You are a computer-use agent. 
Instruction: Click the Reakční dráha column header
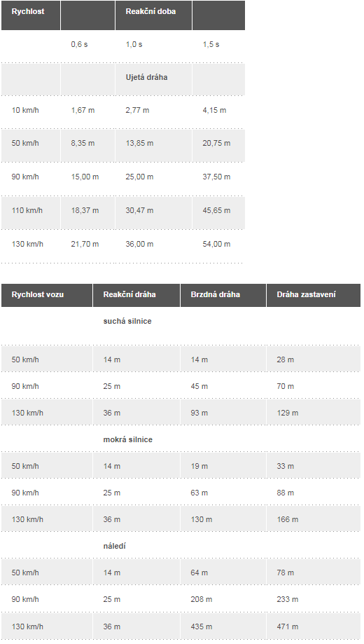tap(136, 295)
